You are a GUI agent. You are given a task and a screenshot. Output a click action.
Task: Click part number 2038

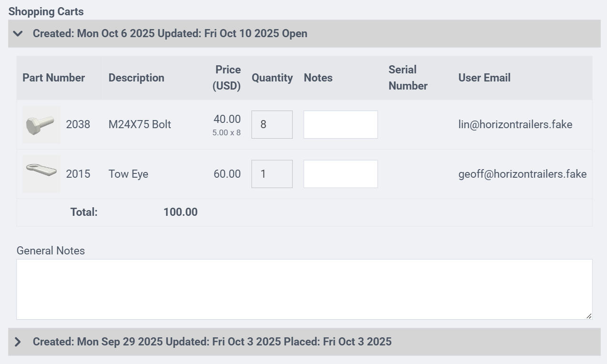pyautogui.click(x=78, y=125)
